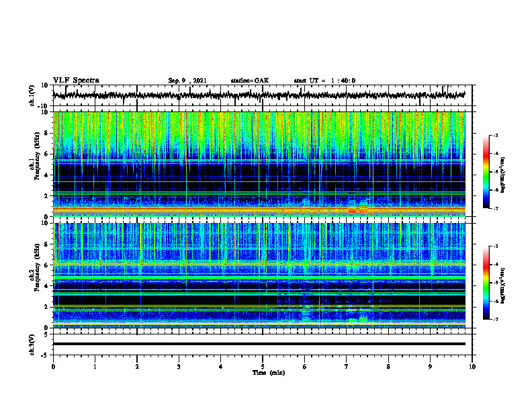Click the "6" kHz tick of ch.1 spectrogram

pyautogui.click(x=46, y=154)
